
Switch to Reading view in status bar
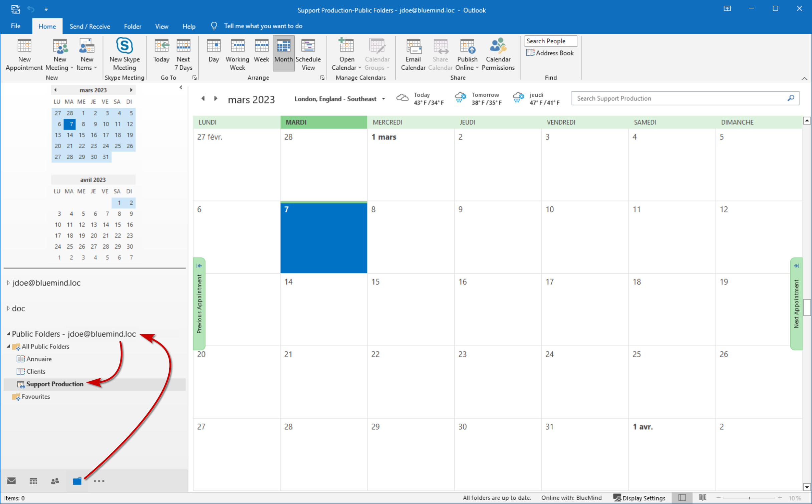point(703,498)
